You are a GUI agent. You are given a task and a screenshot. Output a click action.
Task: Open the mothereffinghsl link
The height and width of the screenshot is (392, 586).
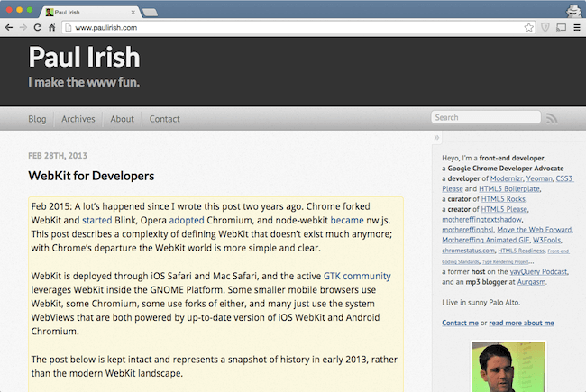468,230
